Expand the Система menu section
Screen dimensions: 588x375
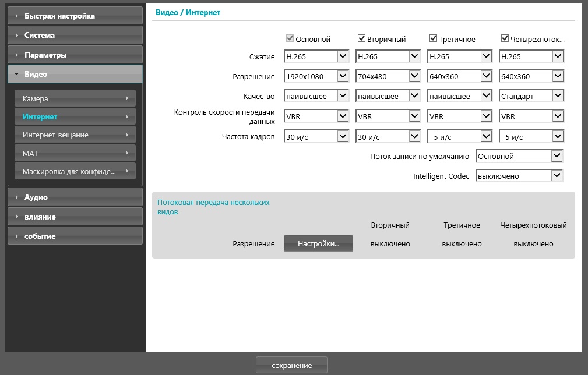point(75,35)
